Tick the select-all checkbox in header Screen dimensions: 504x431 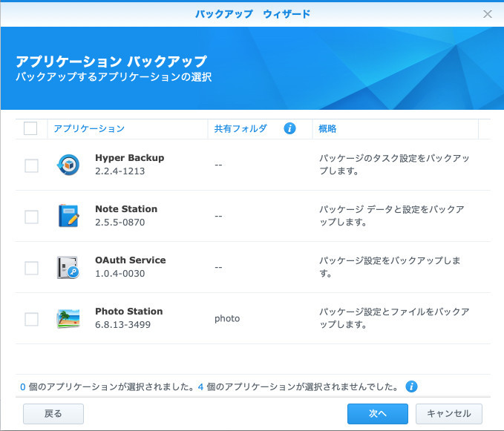click(x=30, y=128)
